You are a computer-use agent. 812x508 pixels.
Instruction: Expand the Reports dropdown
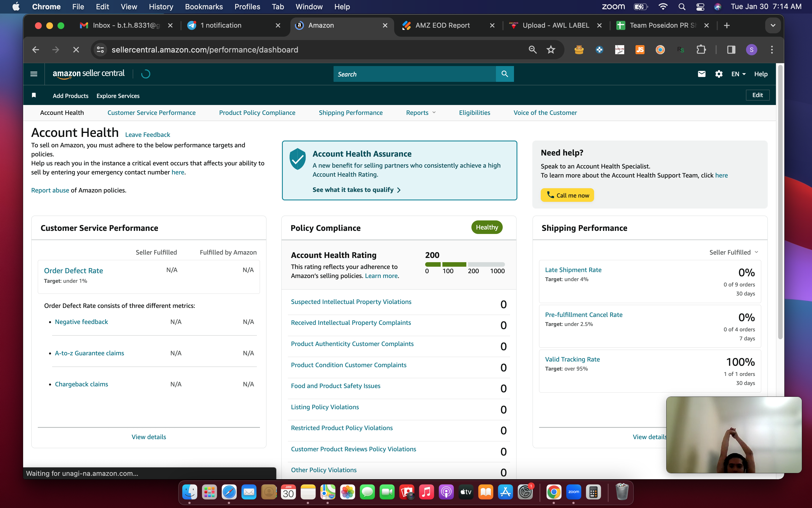tap(421, 113)
